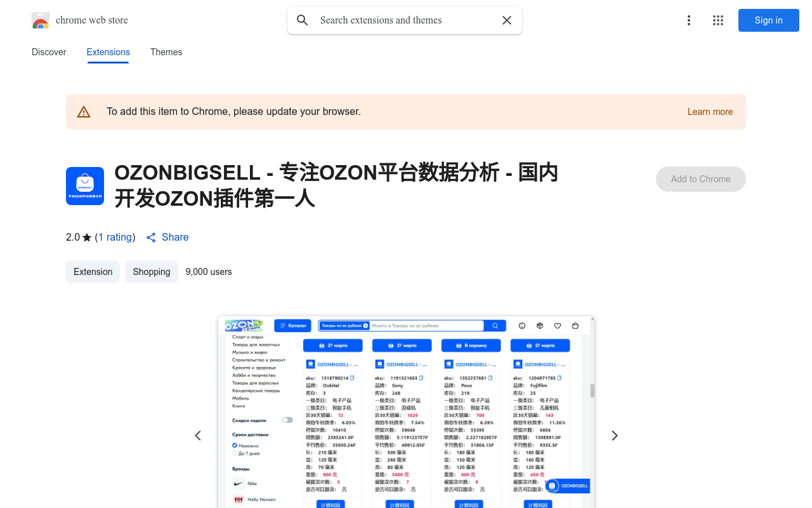The width and height of the screenshot is (812, 508).
Task: Select the Extensions tab
Action: 108,52
